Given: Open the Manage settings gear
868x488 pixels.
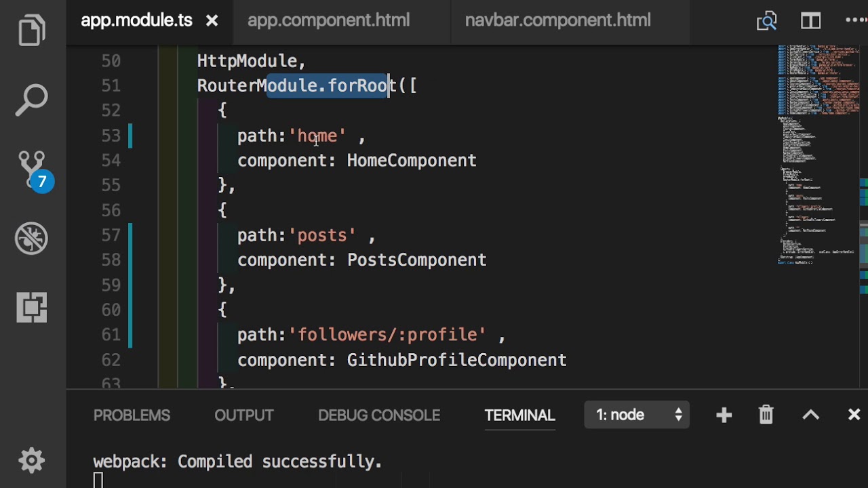Looking at the screenshot, I should (32, 461).
